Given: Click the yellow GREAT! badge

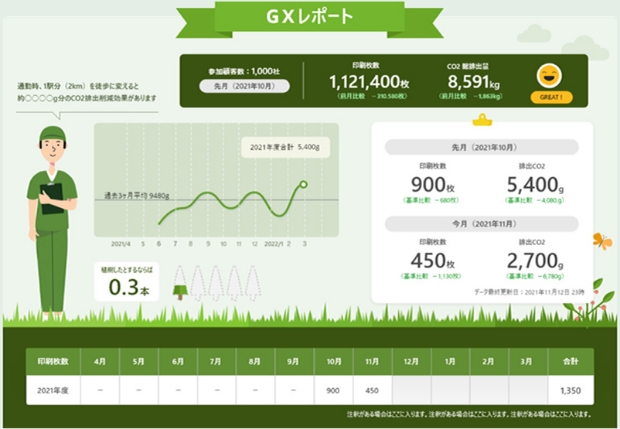Looking at the screenshot, I should (551, 97).
